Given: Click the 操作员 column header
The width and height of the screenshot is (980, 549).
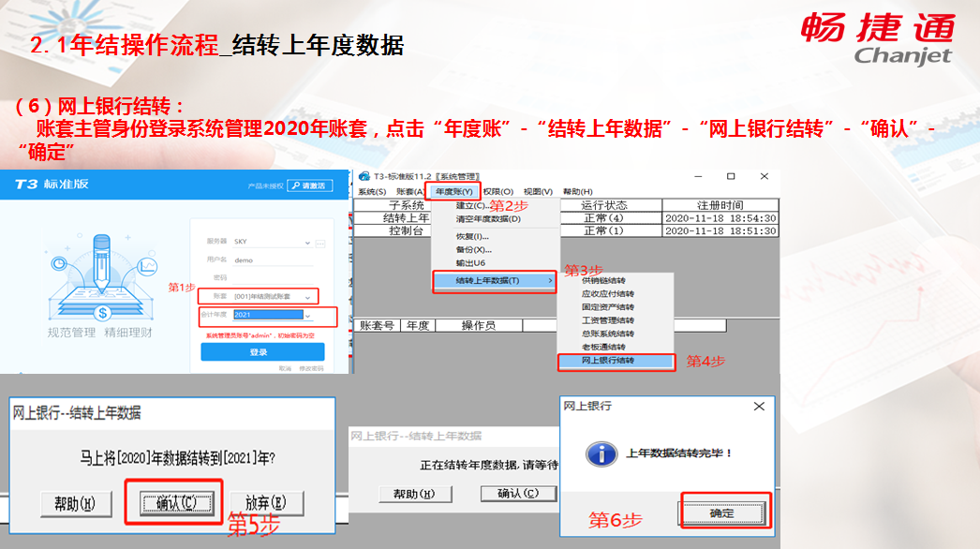Looking at the screenshot, I should pyautogui.click(x=479, y=325).
